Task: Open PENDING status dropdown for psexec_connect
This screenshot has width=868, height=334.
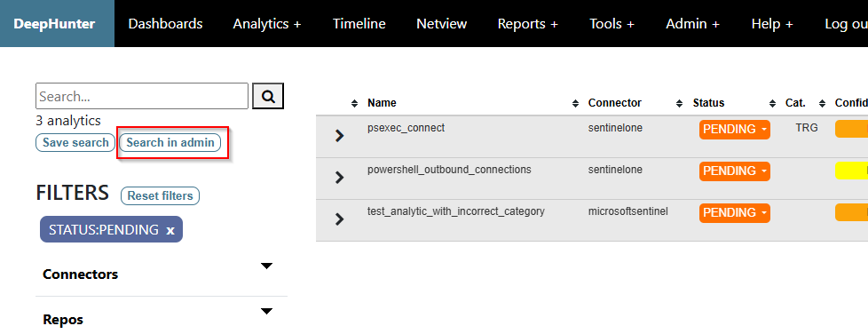Action: coord(735,129)
